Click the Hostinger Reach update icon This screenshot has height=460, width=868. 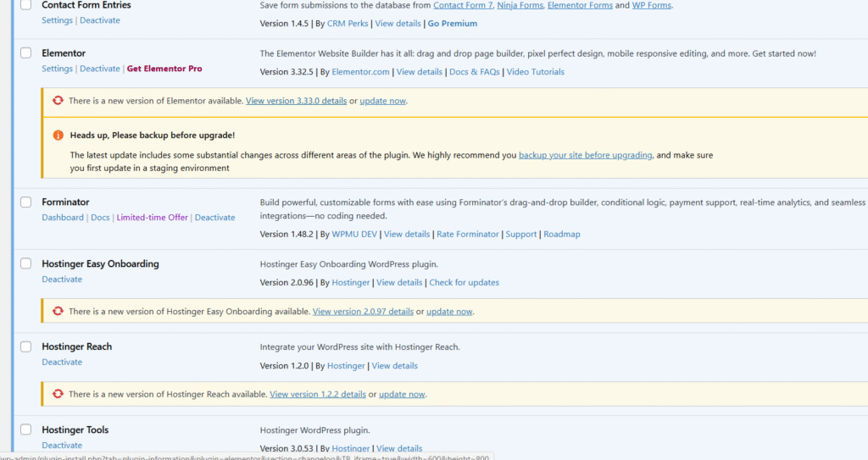click(x=58, y=395)
